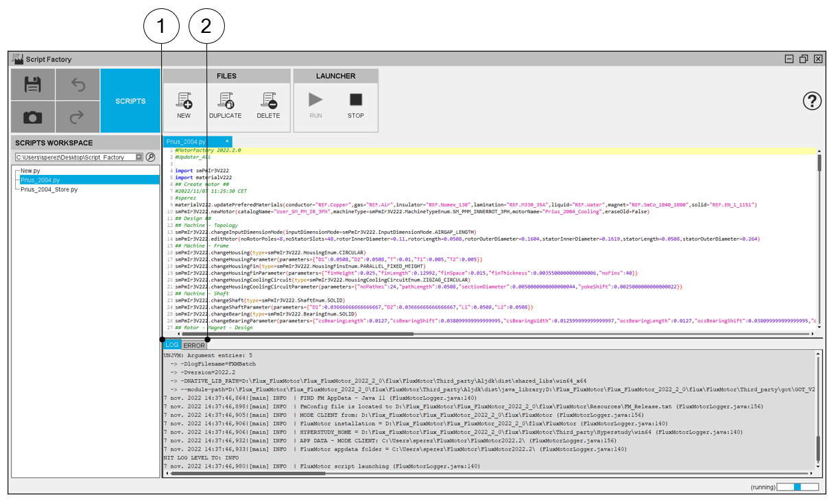Run the script from the launcher
This screenshot has width=838, height=504.
pyautogui.click(x=315, y=105)
